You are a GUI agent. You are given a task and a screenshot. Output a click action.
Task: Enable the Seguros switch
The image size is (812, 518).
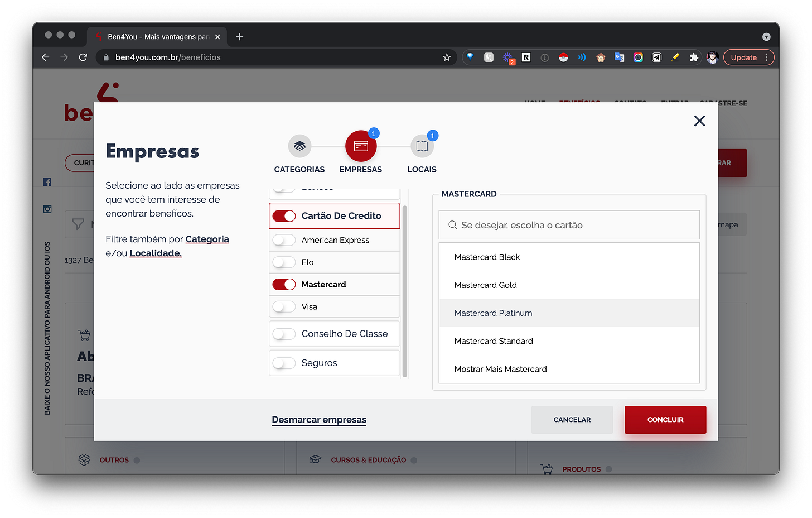pos(284,363)
